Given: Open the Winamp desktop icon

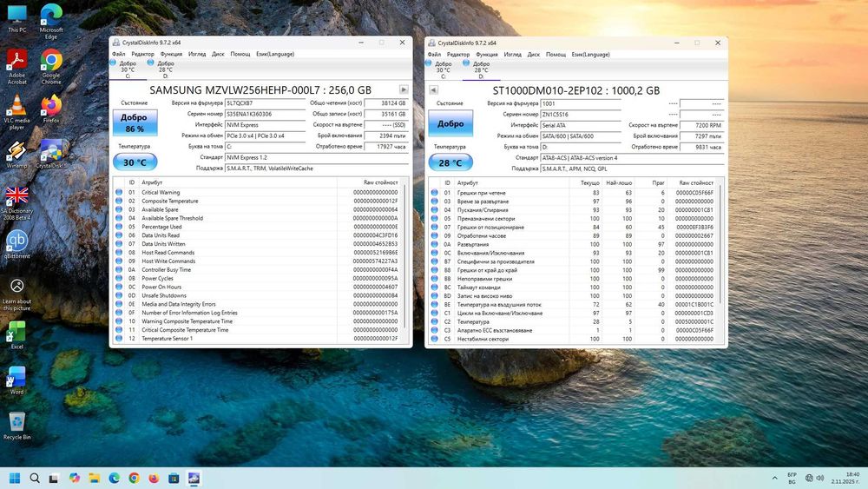Looking at the screenshot, I should pos(16,154).
